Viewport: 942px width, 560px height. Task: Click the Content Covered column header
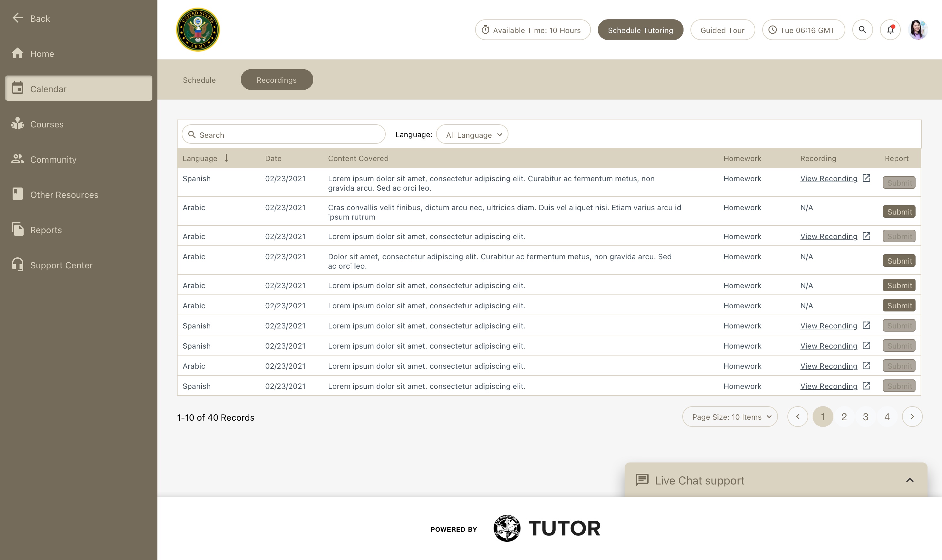coord(358,158)
